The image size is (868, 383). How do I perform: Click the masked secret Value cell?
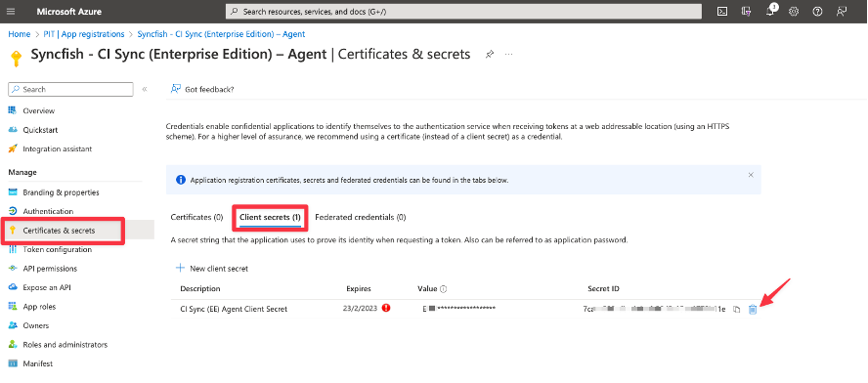(x=458, y=309)
